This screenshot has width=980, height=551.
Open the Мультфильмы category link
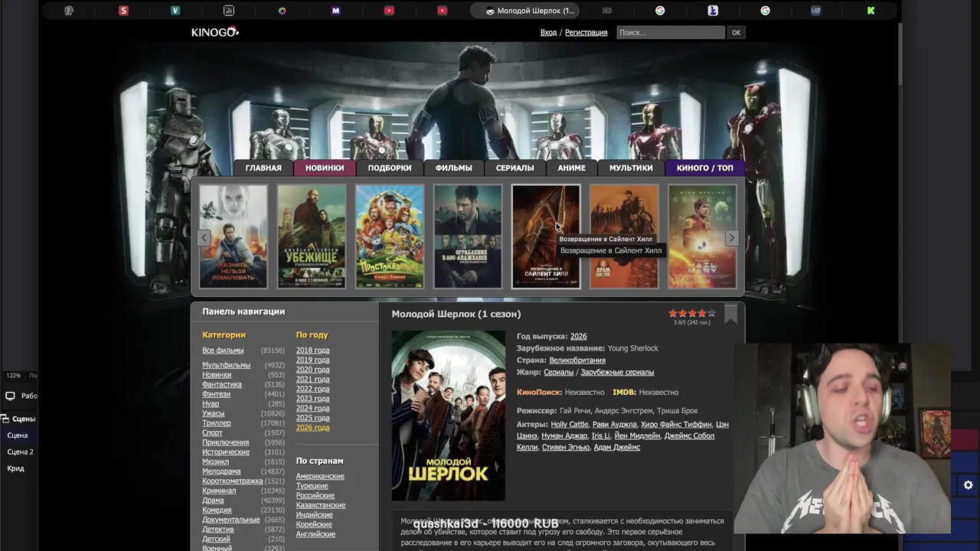[226, 365]
